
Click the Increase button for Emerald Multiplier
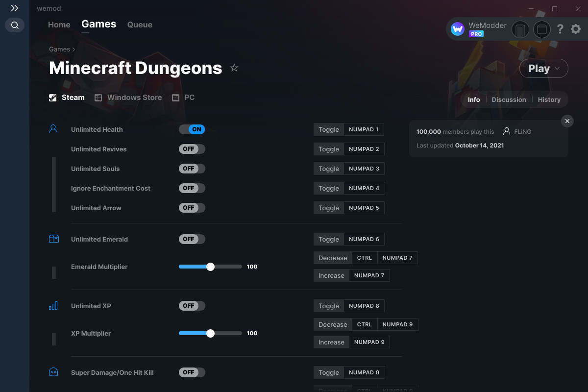coord(331,275)
